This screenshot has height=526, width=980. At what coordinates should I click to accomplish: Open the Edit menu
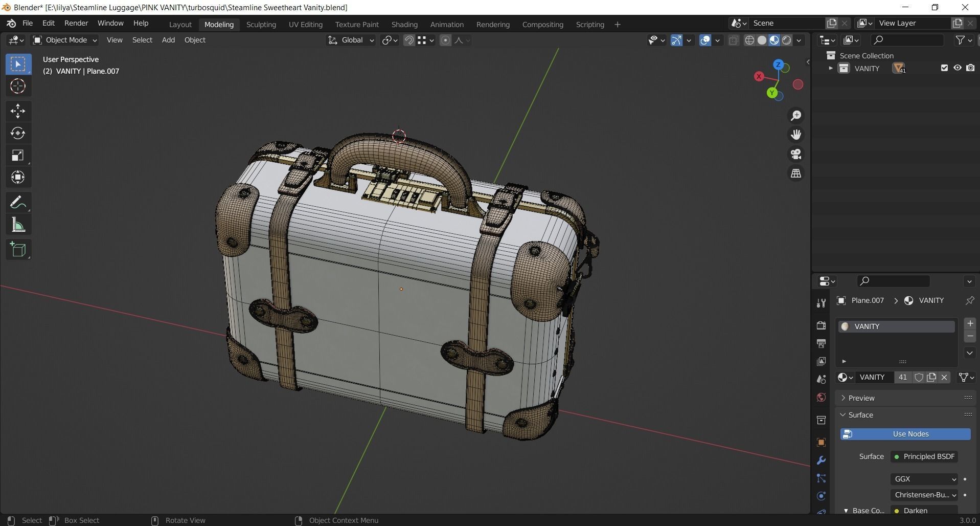tap(49, 23)
